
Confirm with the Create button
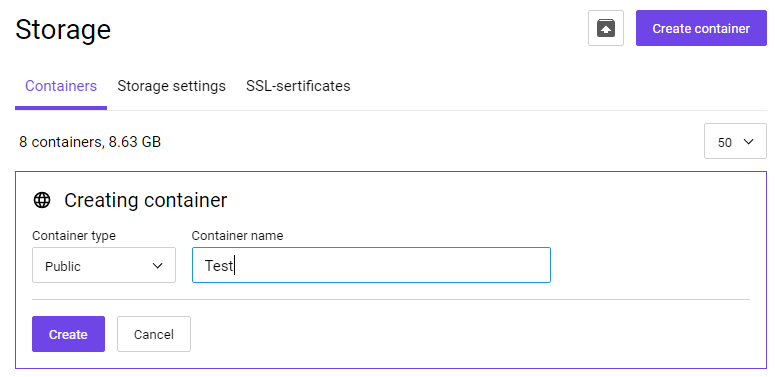[x=68, y=334]
